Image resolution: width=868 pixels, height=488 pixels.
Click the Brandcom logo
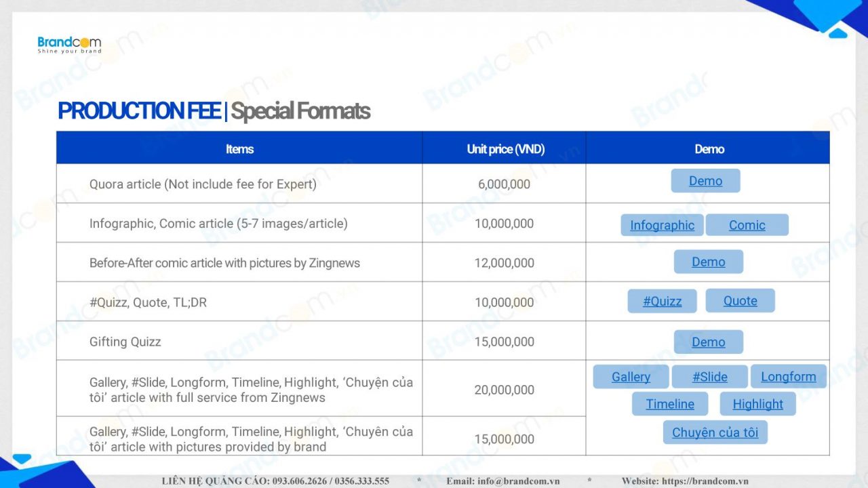tap(69, 45)
